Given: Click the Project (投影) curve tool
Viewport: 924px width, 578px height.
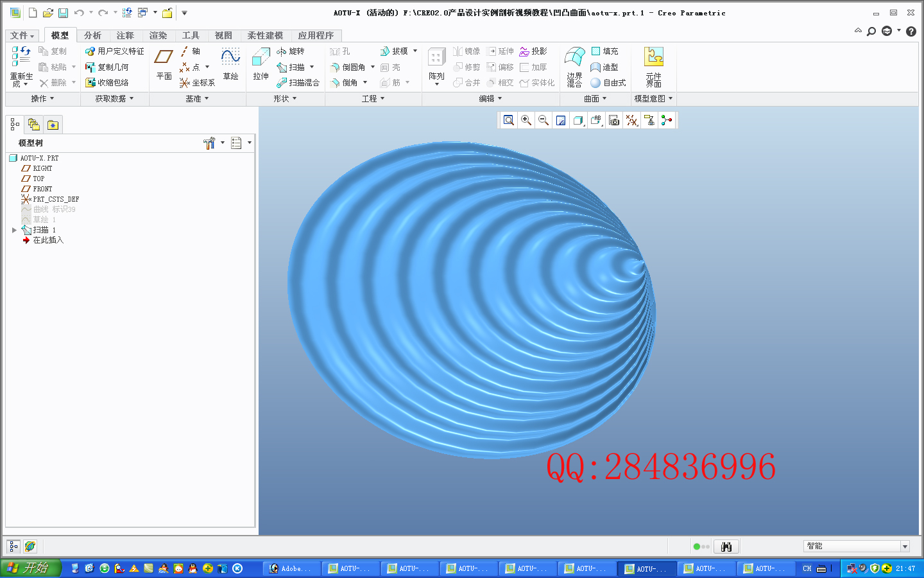Looking at the screenshot, I should 533,51.
